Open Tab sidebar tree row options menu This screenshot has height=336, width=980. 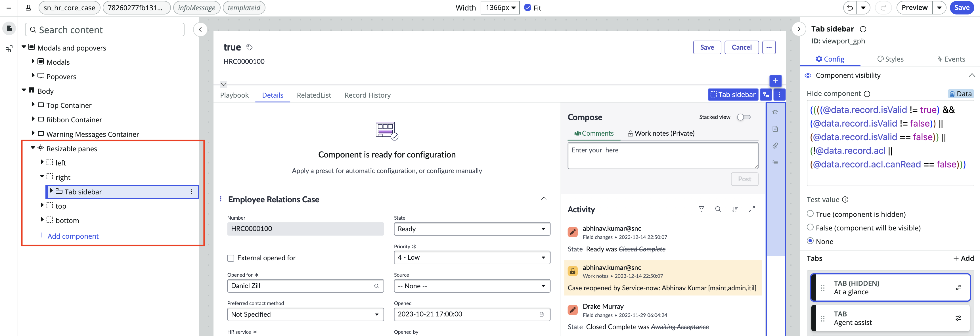(191, 192)
